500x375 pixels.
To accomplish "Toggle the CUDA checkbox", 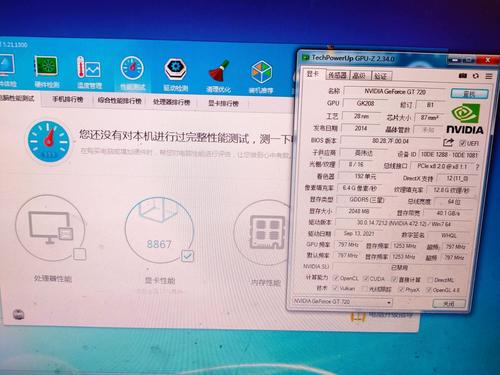I will pyautogui.click(x=366, y=278).
